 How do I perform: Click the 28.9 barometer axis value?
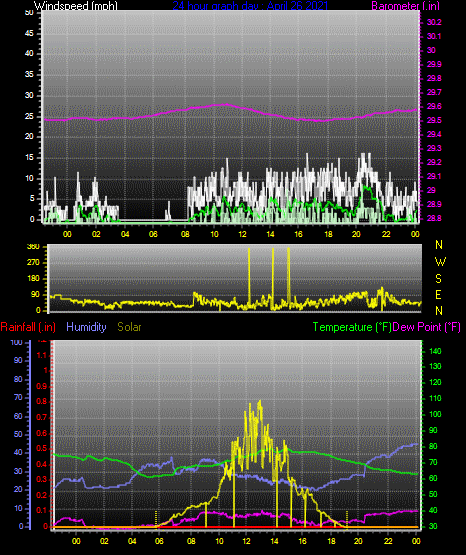(x=434, y=205)
